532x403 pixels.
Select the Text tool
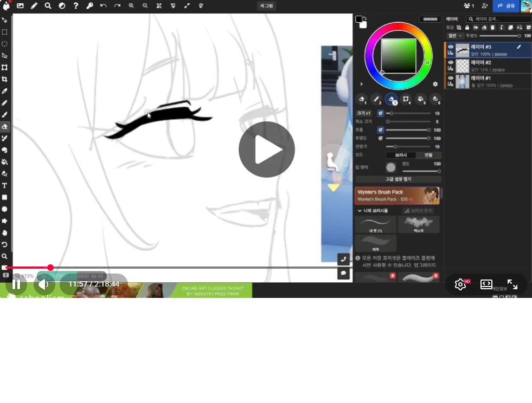(x=4, y=185)
